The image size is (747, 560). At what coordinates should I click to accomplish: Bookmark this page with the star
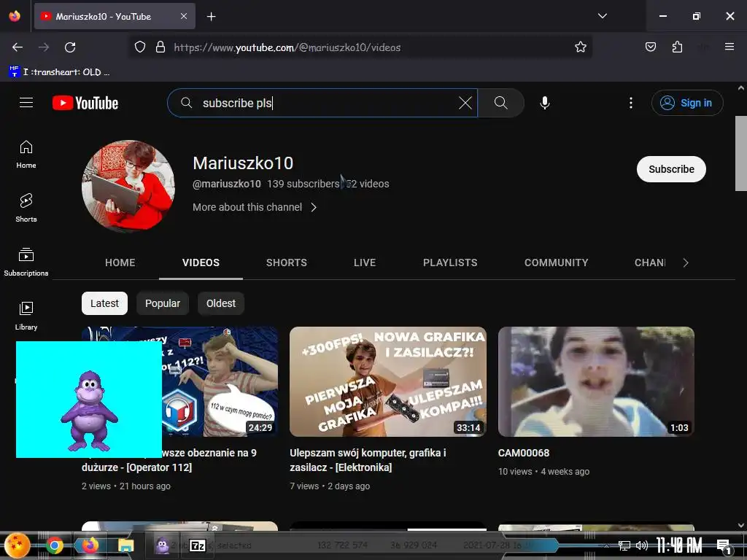click(580, 47)
